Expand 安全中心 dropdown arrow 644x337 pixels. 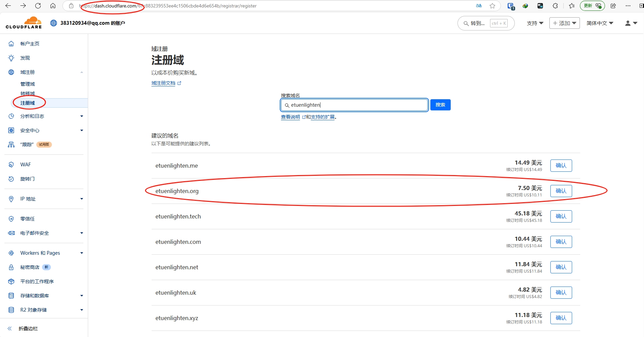pyautogui.click(x=81, y=130)
